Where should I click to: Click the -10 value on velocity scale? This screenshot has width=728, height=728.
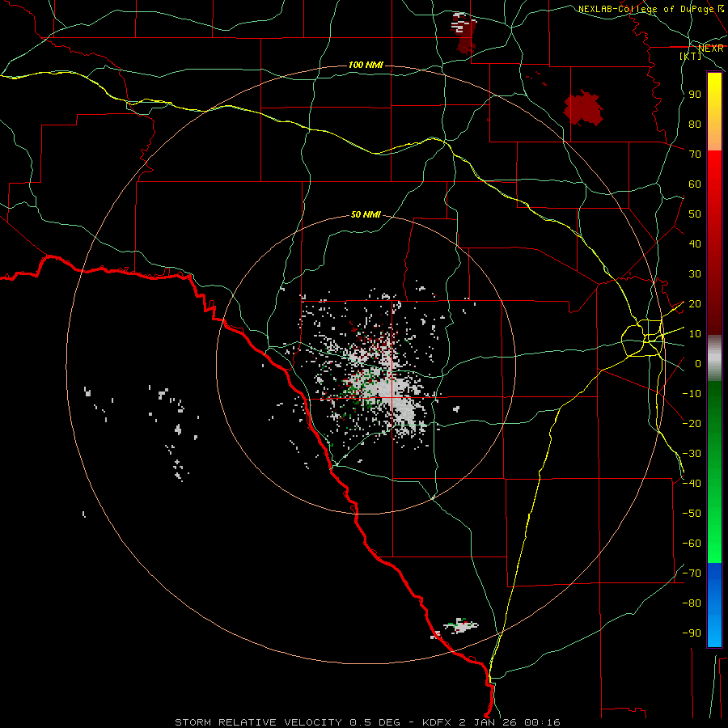point(692,394)
